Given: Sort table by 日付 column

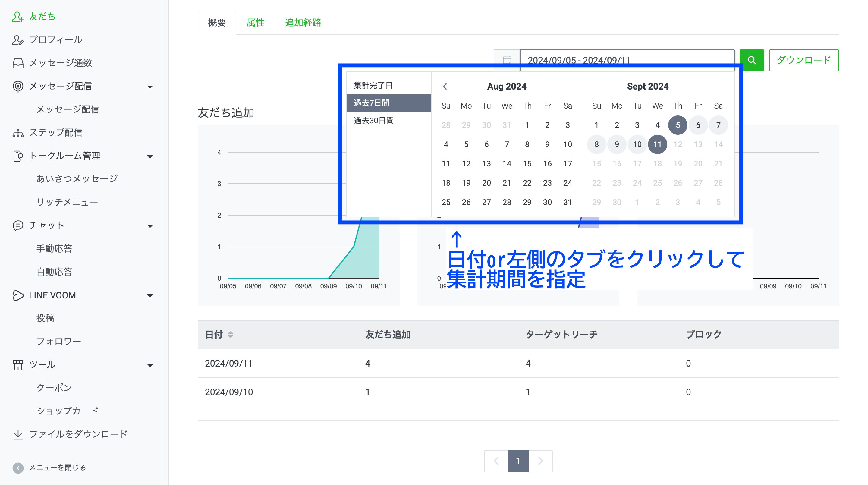Looking at the screenshot, I should click(x=231, y=334).
